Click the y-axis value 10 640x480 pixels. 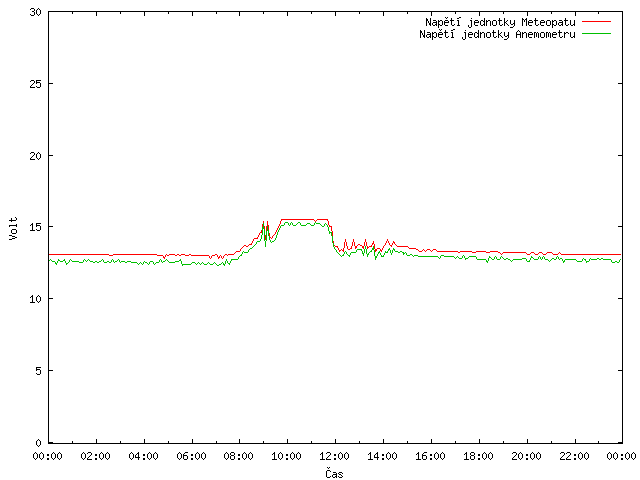(x=36, y=299)
